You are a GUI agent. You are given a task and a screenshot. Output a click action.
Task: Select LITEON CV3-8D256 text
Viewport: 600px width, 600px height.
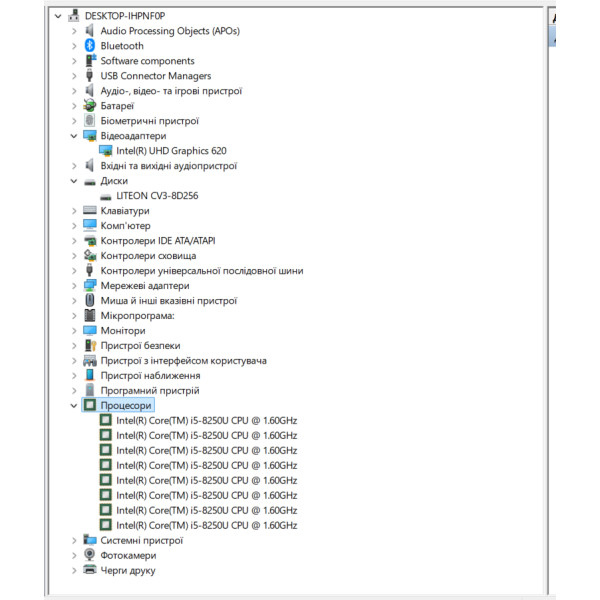pos(157,196)
